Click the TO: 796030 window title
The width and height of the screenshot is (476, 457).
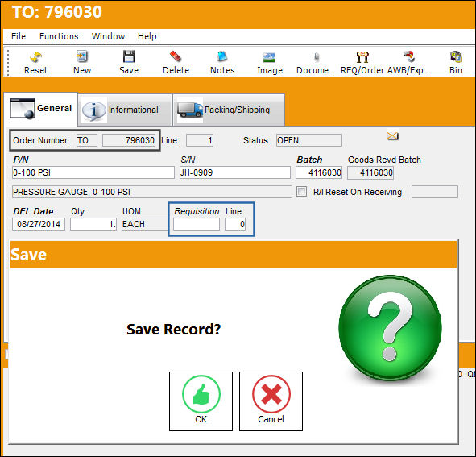[x=56, y=12]
